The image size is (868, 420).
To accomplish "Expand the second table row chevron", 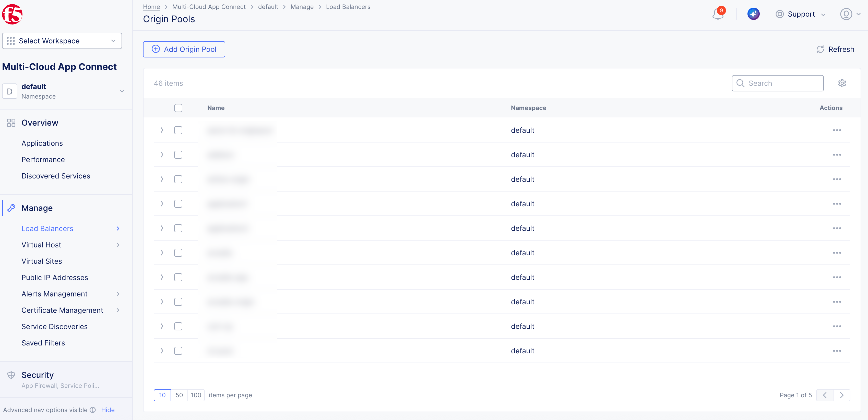I will coord(162,155).
